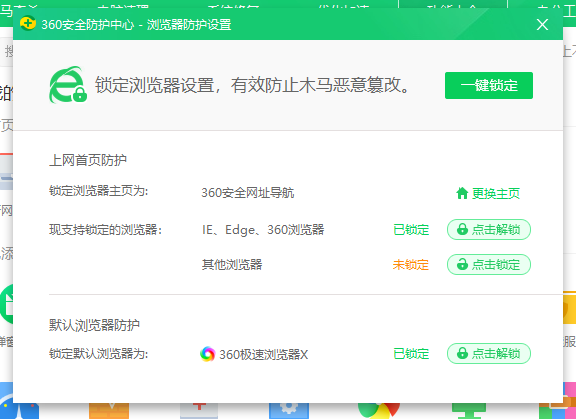Unlock IE、Edge、360浏览器 via 点击解锁
Screen dimensions: 576x419
point(489,230)
